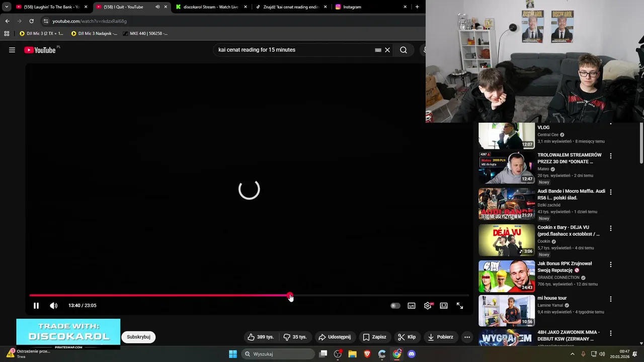Screen dimensions: 644x362
Task: Open more actions three-dot button under video
Action: [x=467, y=337]
